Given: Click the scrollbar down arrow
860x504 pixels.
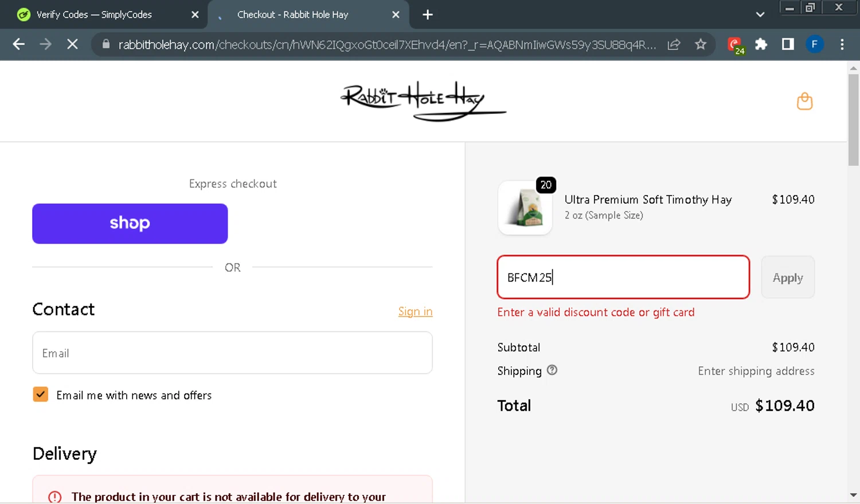Looking at the screenshot, I should (x=853, y=495).
